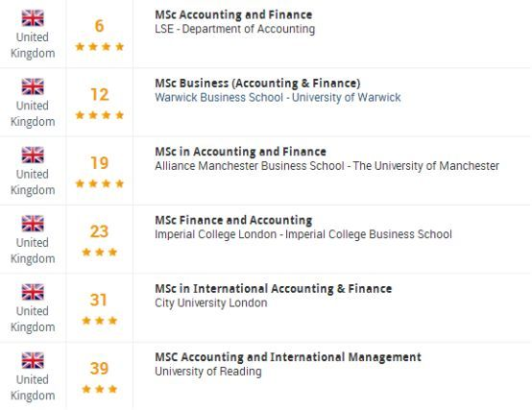
Task: Open MSc in International Accounting & Finance
Action: pos(273,289)
